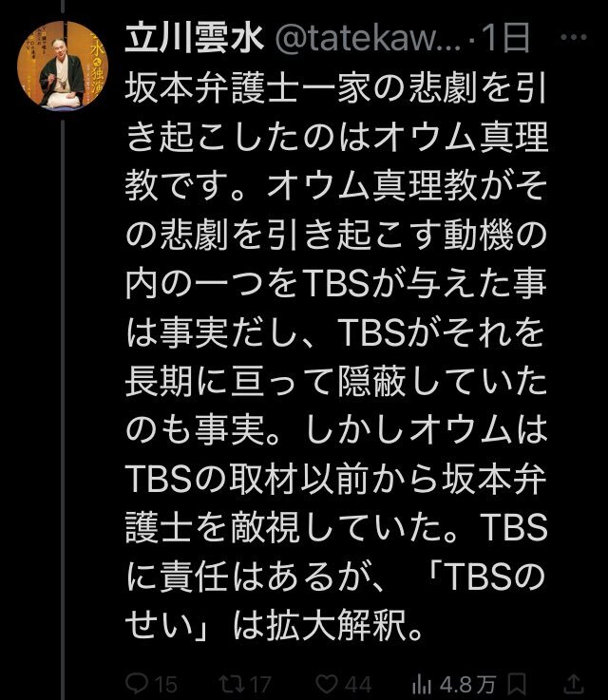Click the repost count 17
The height and width of the screenshot is (700, 608).
260,685
